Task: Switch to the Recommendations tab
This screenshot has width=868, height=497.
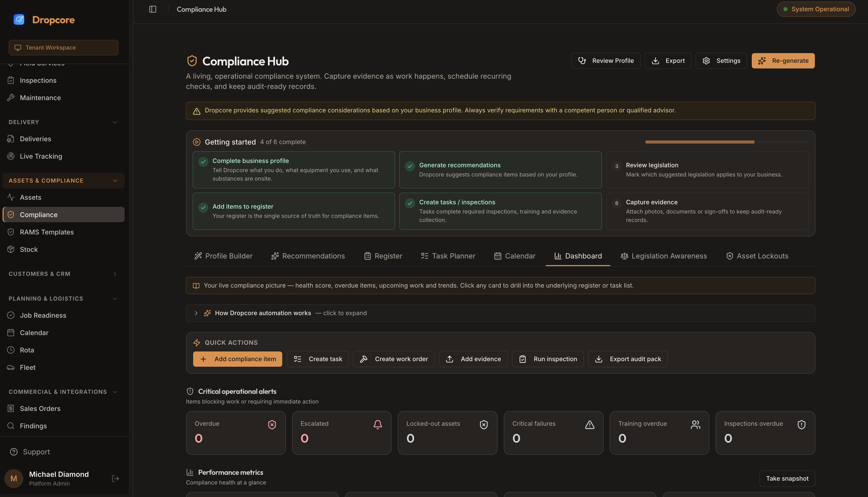Action: pos(308,256)
